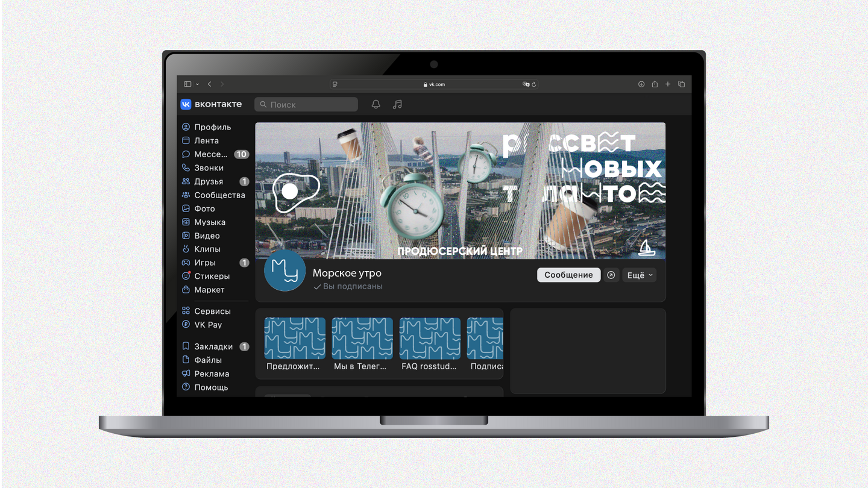Click the Файлы sidebar icon
868x488 pixels.
click(x=186, y=360)
